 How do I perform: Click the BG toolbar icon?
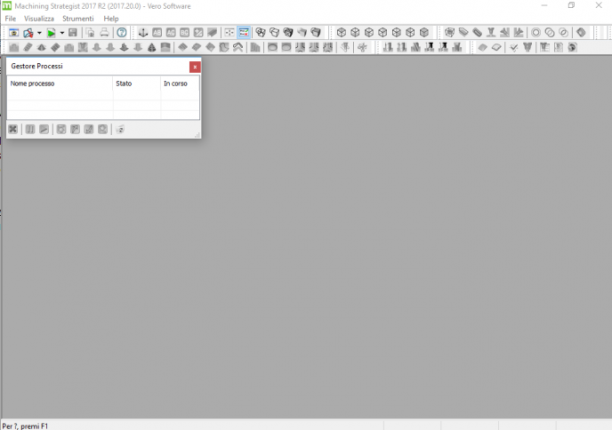click(184, 32)
